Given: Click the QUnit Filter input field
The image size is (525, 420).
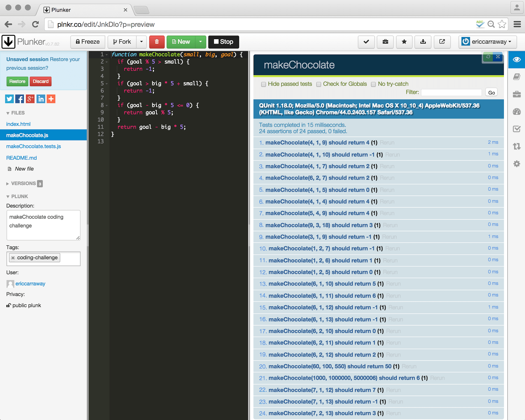Looking at the screenshot, I should click(x=451, y=92).
